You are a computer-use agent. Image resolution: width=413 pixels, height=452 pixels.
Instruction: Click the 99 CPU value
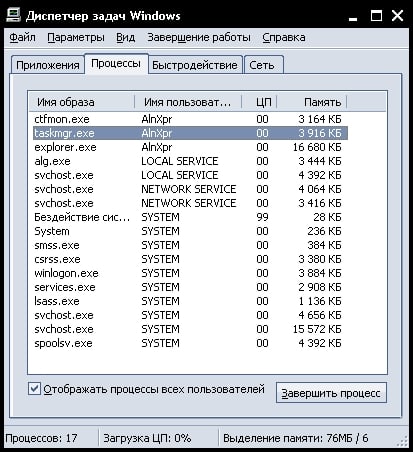[262, 217]
